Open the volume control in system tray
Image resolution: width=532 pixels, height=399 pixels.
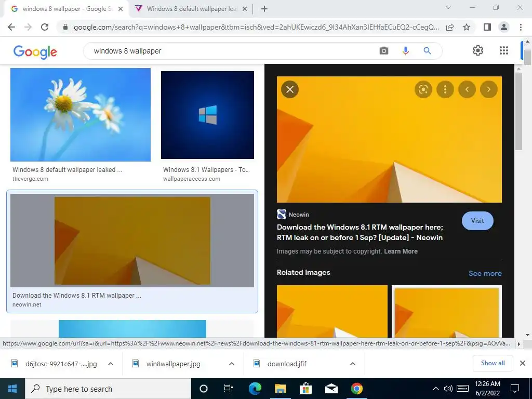[x=448, y=389]
